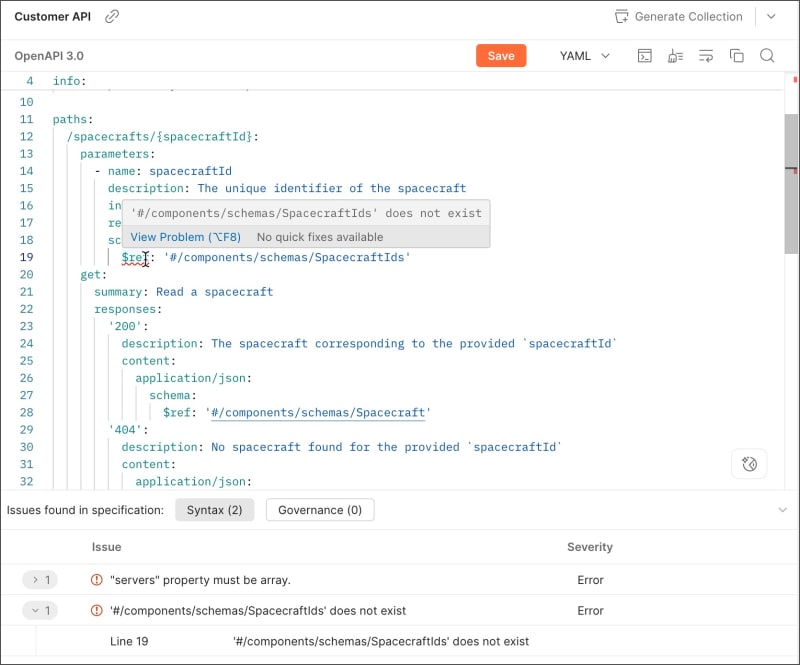Viewport: 800px width, 665px height.
Task: Open search within the spec editor
Action: [x=767, y=55]
